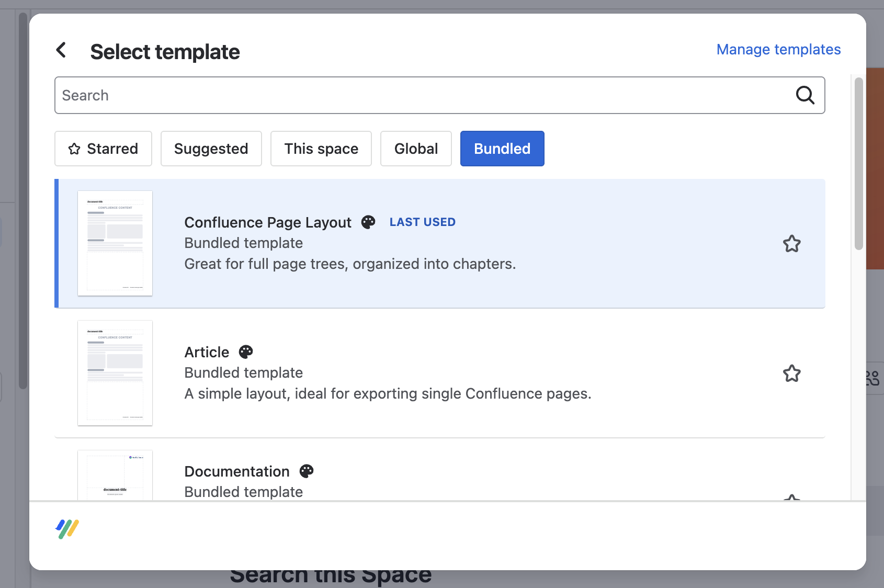Viewport: 884px width, 588px height.
Task: Go back using the left chevron arrow
Action: click(x=61, y=50)
